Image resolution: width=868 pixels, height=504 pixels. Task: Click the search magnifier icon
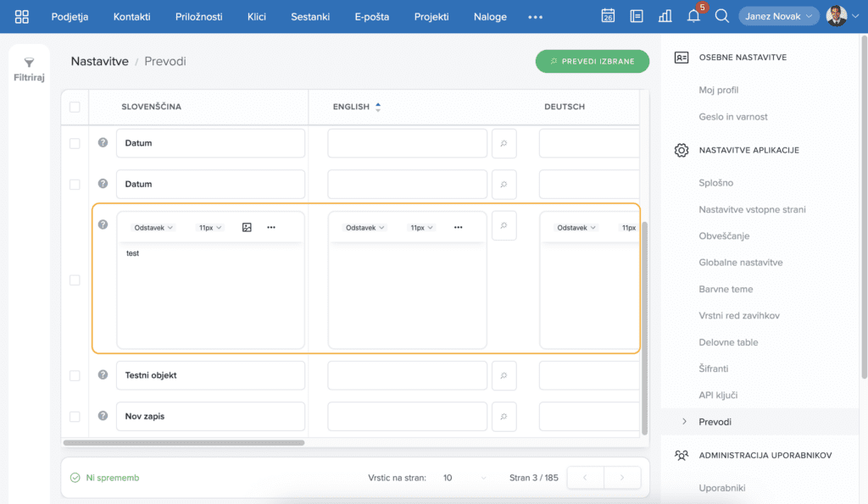722,16
